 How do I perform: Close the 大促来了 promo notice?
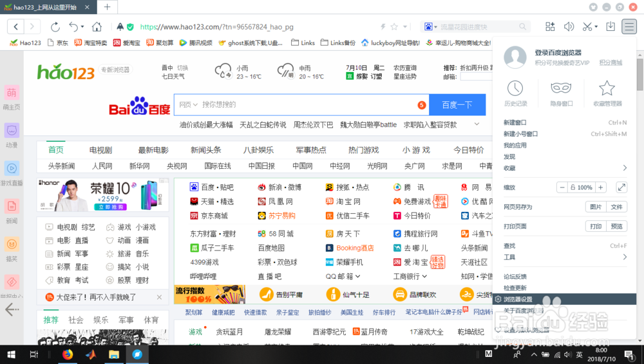159,297
